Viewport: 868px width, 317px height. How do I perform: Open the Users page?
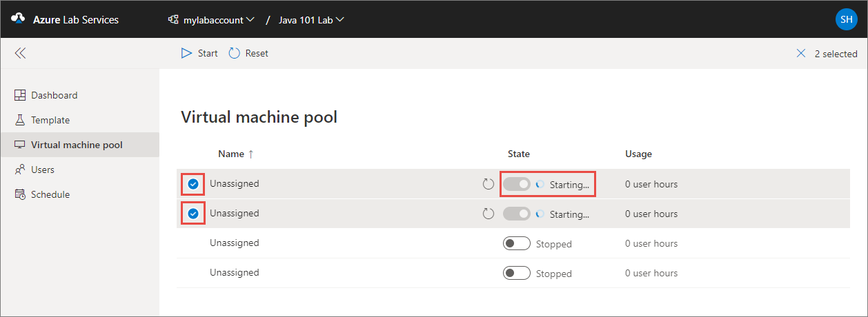pos(79,170)
